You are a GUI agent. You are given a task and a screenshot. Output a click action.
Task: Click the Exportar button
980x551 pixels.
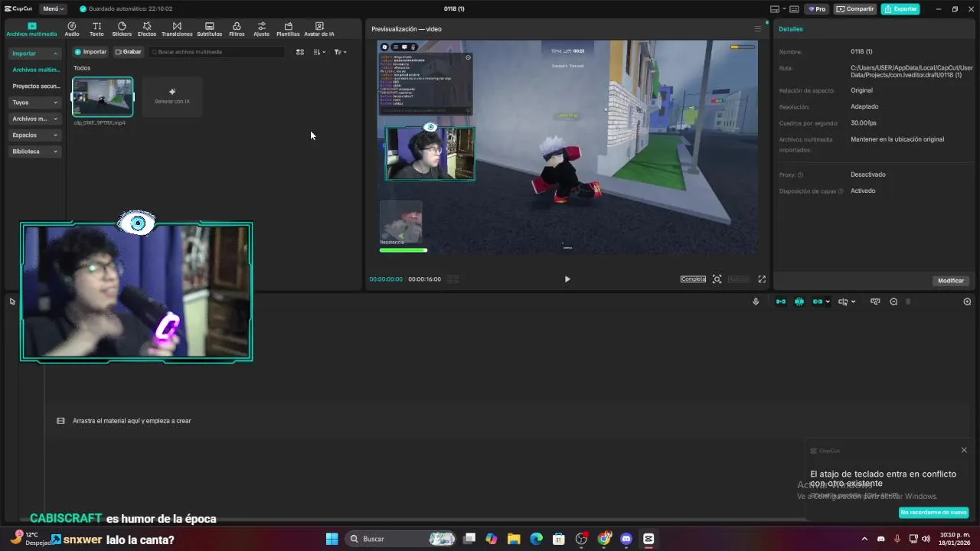point(900,9)
